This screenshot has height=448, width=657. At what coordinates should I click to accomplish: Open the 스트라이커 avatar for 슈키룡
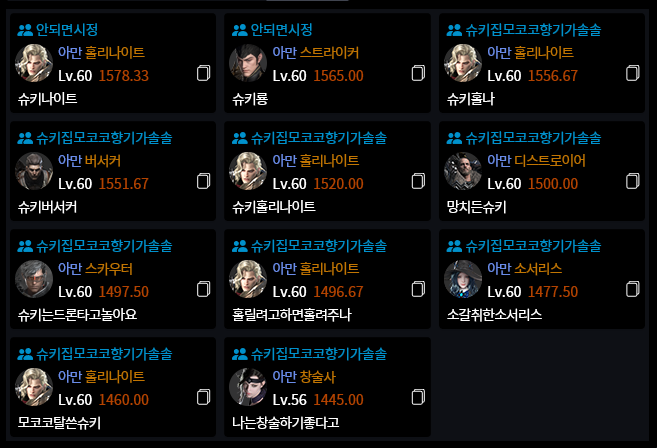(247, 63)
